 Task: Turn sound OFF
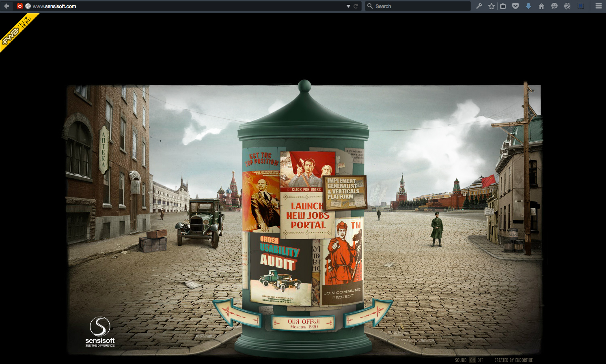pos(480,360)
